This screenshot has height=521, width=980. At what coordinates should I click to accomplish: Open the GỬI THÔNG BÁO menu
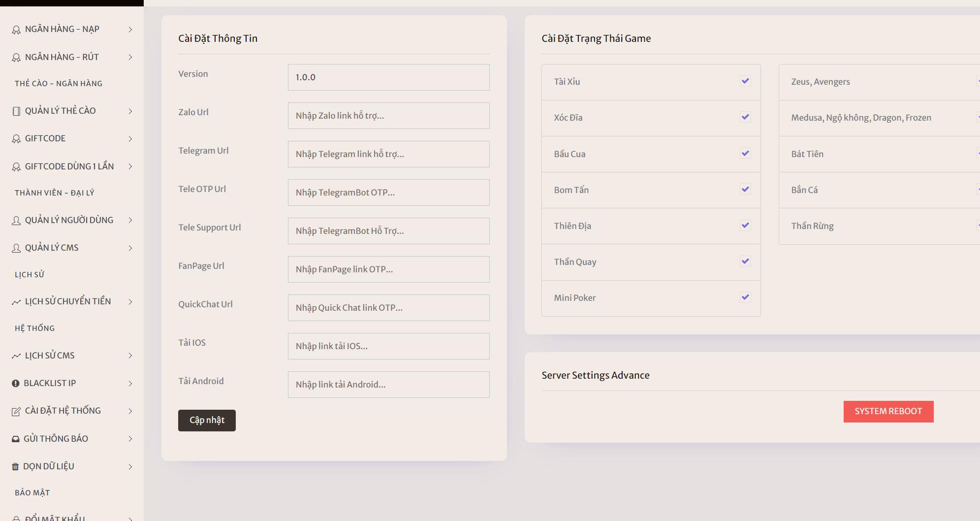click(x=72, y=439)
